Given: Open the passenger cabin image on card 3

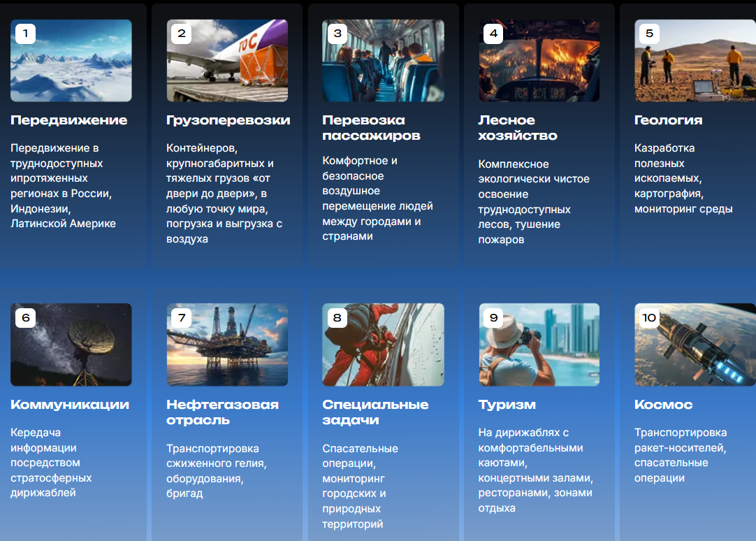Looking at the screenshot, I should (383, 61).
